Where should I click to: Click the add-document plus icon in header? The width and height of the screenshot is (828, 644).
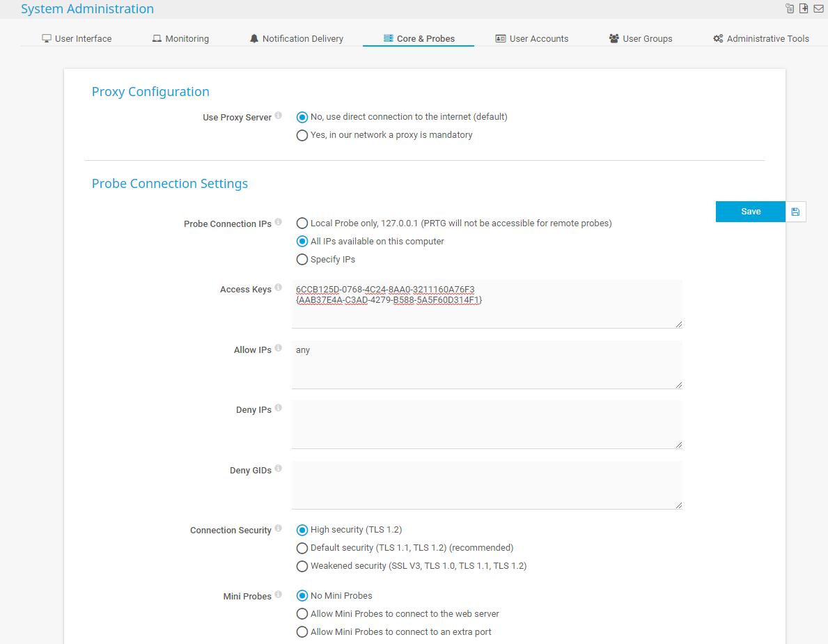(x=804, y=8)
